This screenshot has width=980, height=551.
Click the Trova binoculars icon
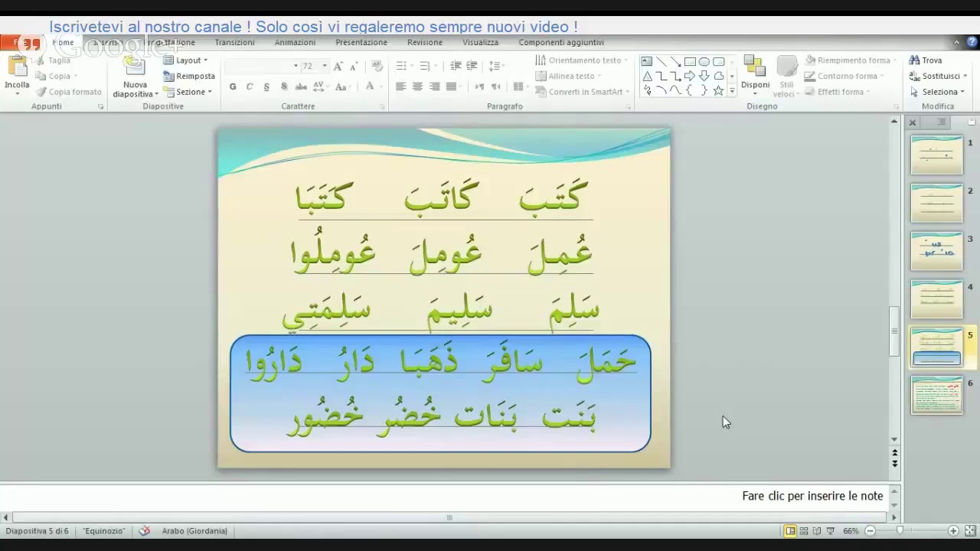point(914,60)
